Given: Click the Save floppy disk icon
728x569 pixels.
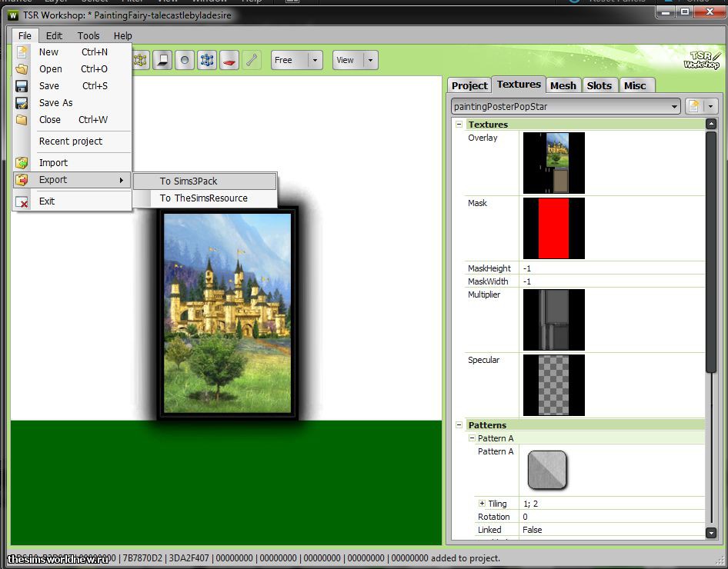Looking at the screenshot, I should [22, 86].
